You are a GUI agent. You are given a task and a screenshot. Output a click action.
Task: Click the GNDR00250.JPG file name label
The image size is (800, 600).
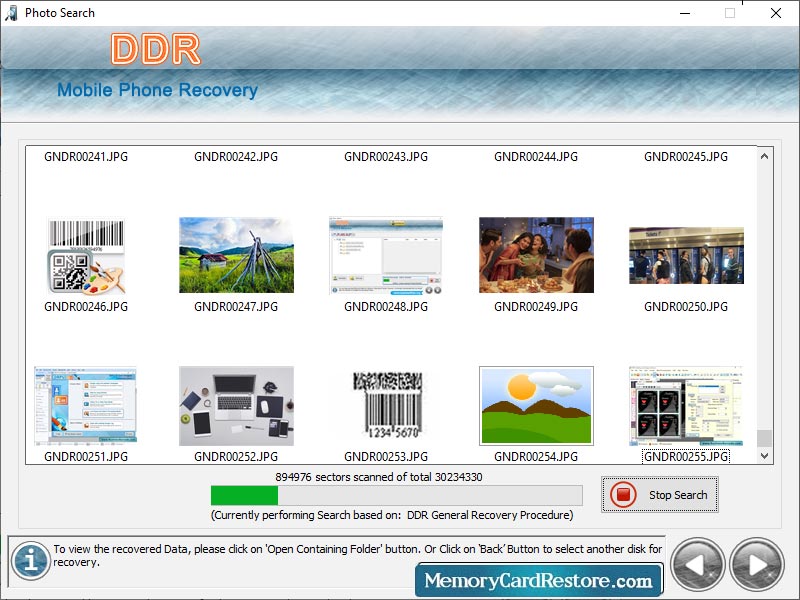tap(686, 307)
